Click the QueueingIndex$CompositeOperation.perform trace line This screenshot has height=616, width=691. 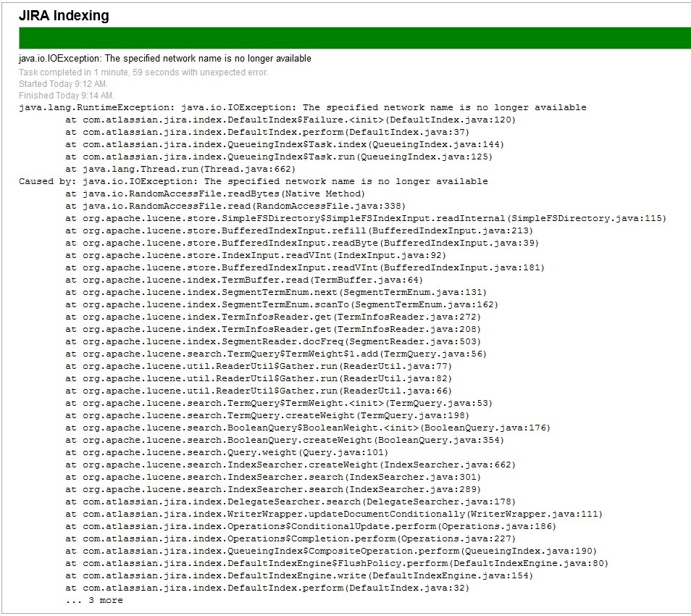click(x=331, y=552)
